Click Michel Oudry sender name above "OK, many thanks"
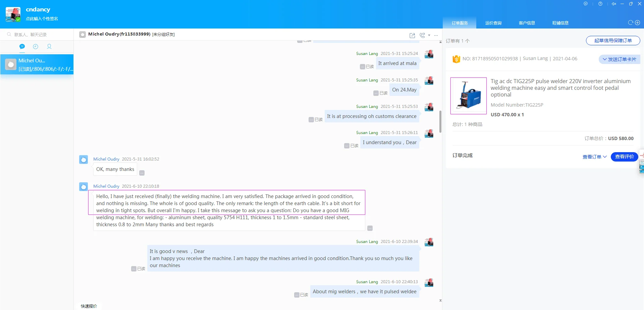 click(x=106, y=159)
